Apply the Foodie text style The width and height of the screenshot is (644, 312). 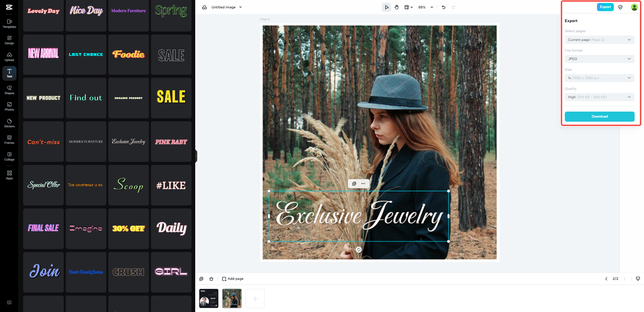tap(129, 54)
